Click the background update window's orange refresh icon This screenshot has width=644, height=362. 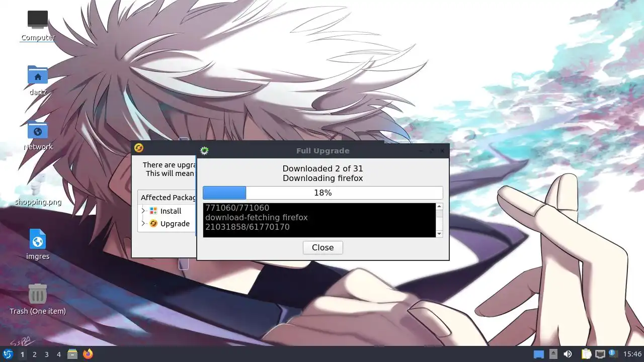coord(139,147)
